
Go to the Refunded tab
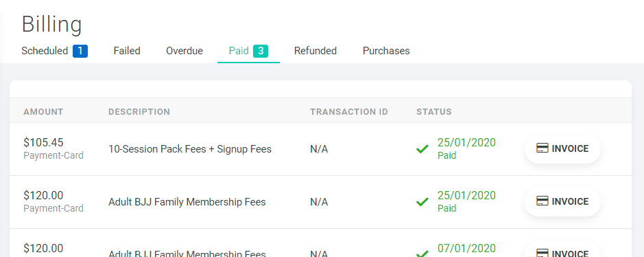(315, 51)
